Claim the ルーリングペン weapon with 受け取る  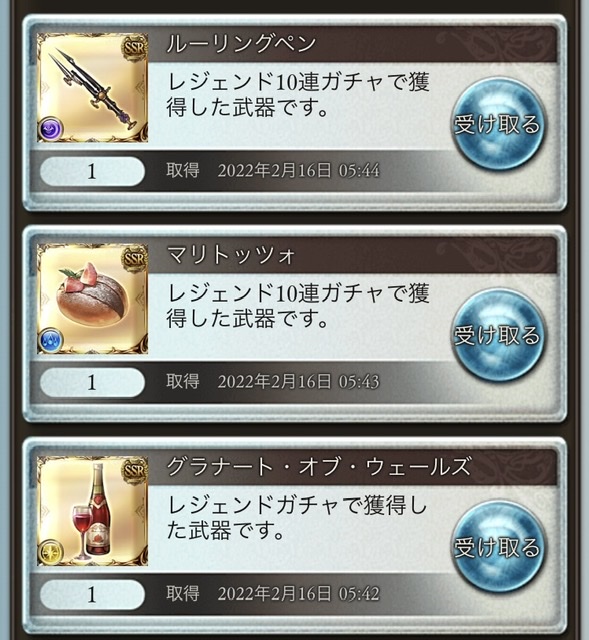[x=498, y=124]
